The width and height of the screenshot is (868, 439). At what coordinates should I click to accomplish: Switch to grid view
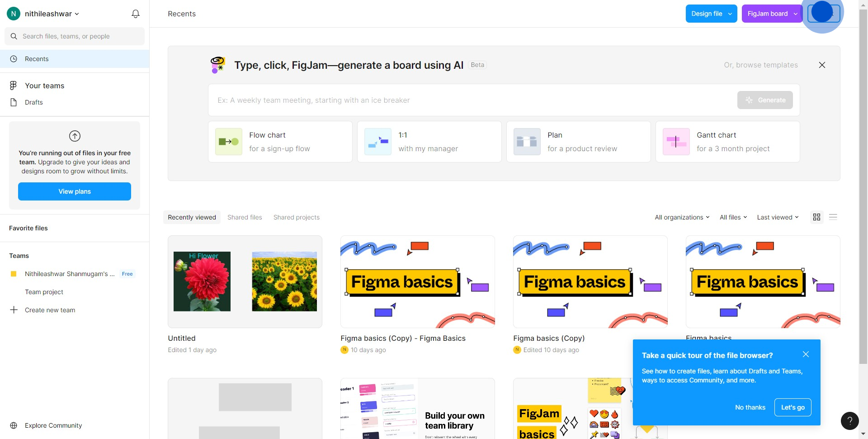pyautogui.click(x=816, y=217)
